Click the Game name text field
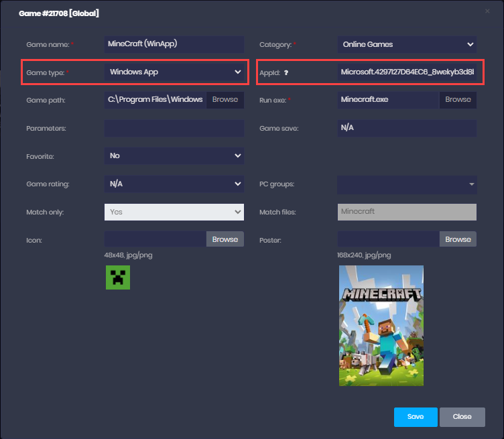 tap(174, 44)
